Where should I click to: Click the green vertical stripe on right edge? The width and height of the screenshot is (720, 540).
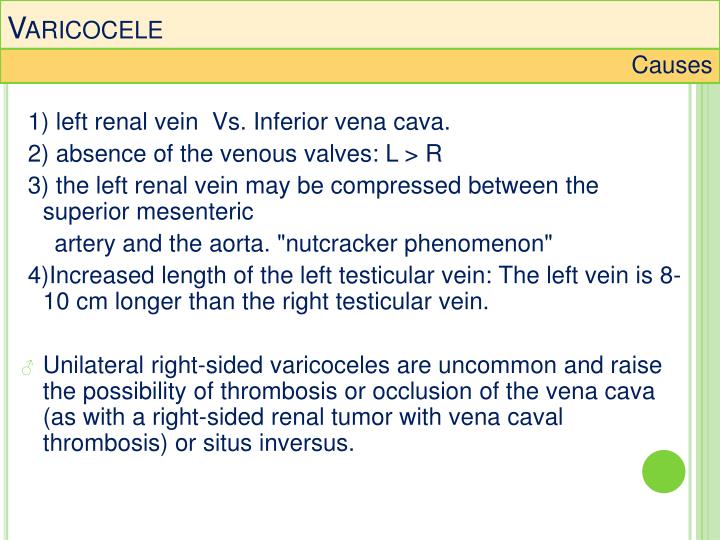[708, 311]
